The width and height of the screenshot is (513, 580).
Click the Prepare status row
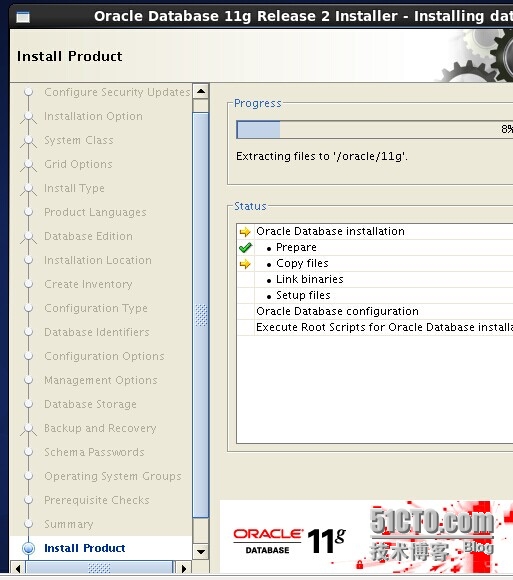[x=375, y=247]
